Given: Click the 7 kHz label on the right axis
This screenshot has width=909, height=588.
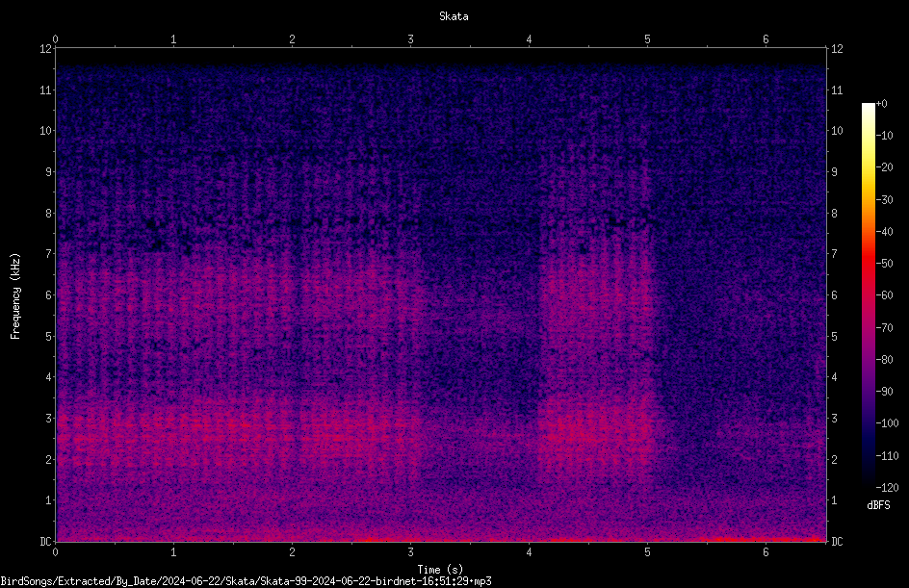Looking at the screenshot, I should 834,254.
